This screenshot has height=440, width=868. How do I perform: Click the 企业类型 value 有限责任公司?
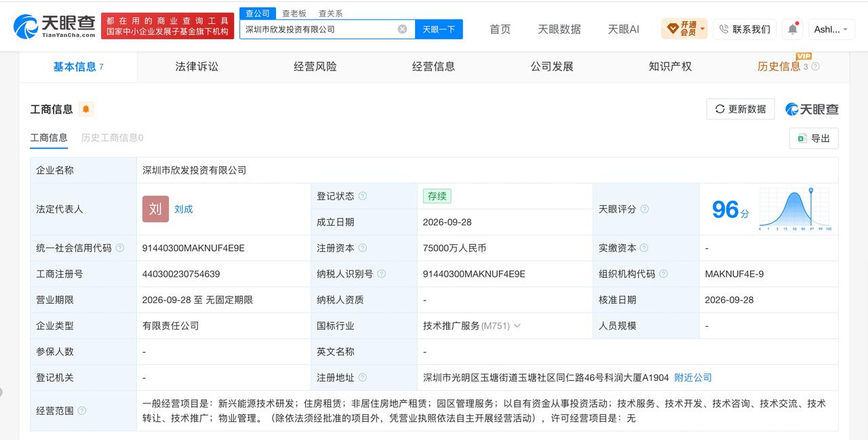tap(171, 325)
